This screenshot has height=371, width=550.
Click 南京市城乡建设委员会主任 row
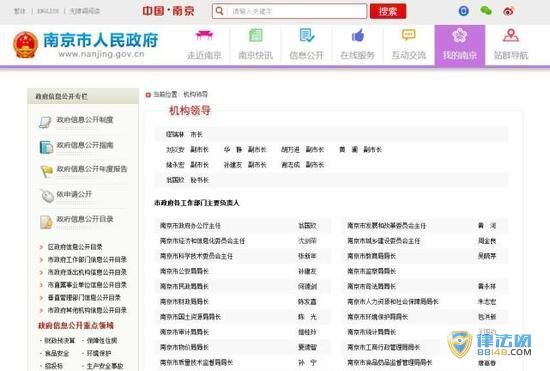[x=424, y=241]
